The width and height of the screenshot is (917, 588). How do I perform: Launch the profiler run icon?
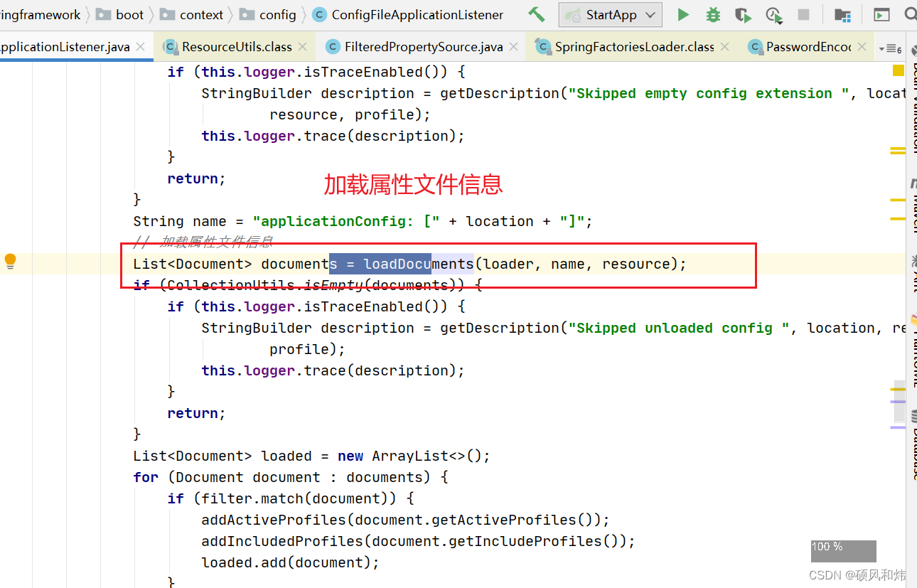coord(774,15)
